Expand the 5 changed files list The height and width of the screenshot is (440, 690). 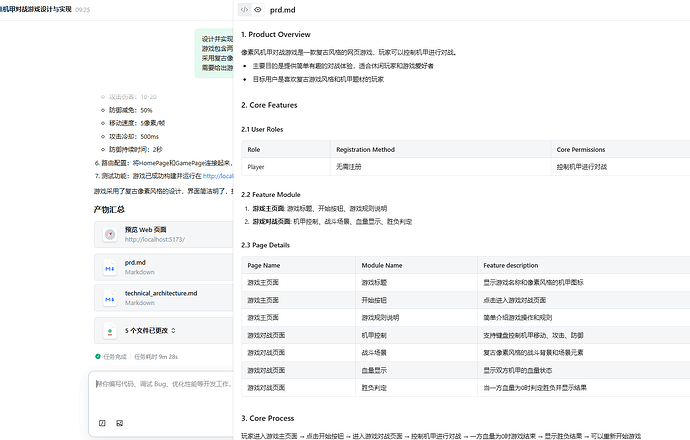click(174, 330)
